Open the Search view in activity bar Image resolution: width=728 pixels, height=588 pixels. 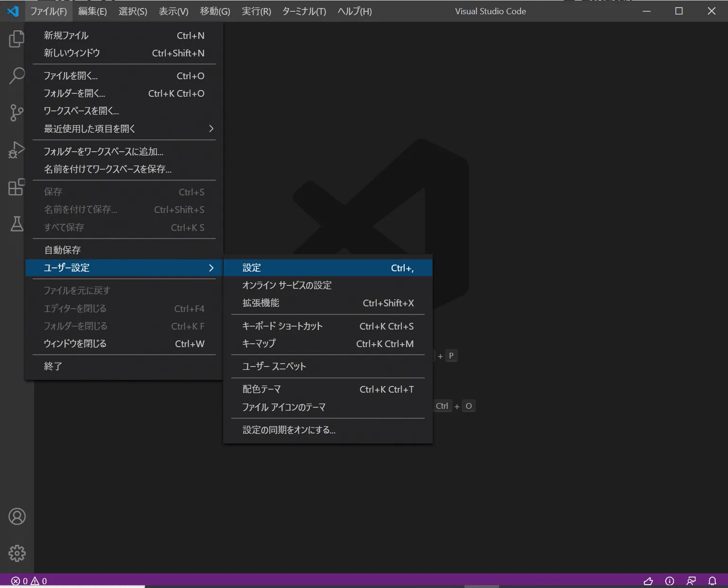tap(17, 76)
